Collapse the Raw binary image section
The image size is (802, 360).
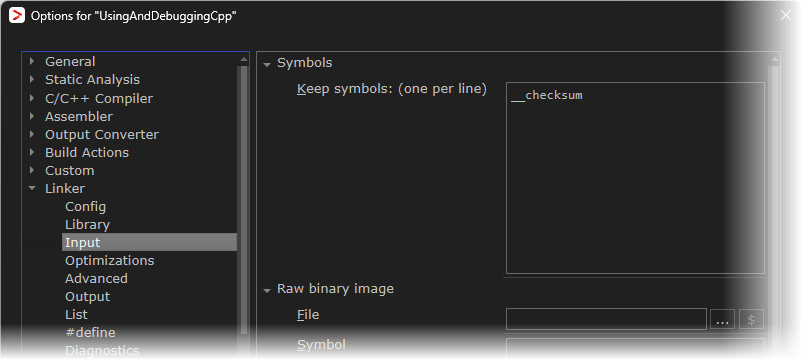click(266, 290)
